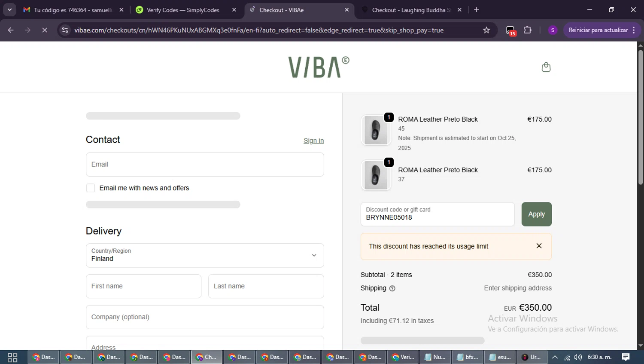The height and width of the screenshot is (364, 644).
Task: Bookmark this page with star icon
Action: point(486,30)
